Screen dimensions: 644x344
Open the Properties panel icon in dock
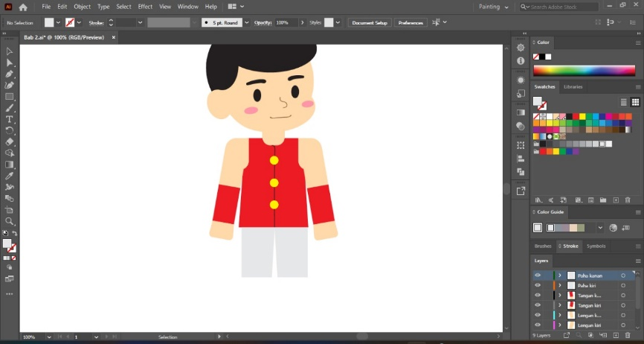pyautogui.click(x=521, y=48)
